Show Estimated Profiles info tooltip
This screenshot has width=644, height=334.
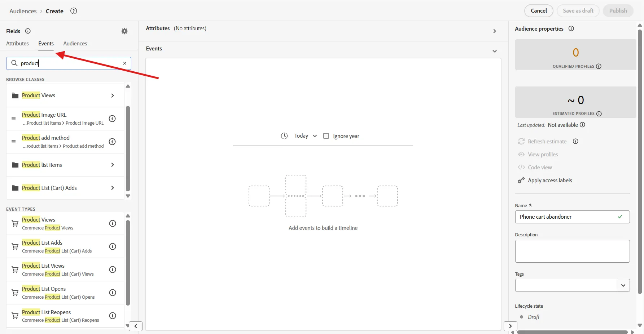(599, 114)
